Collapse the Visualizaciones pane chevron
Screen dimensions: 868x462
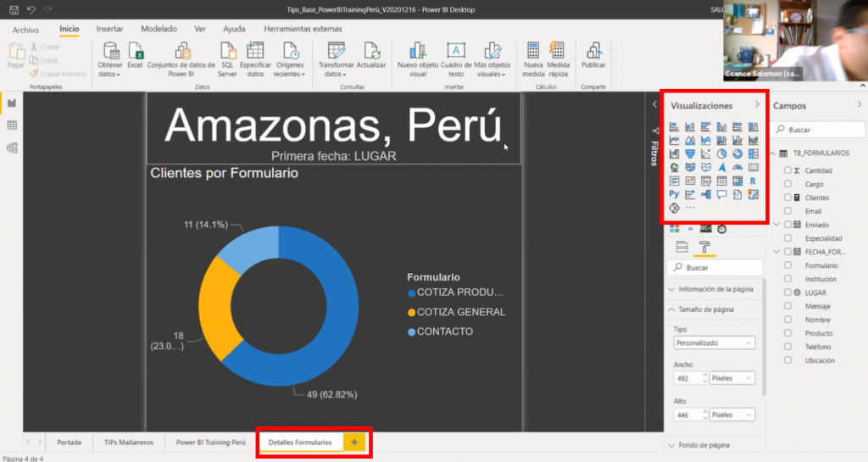(757, 104)
